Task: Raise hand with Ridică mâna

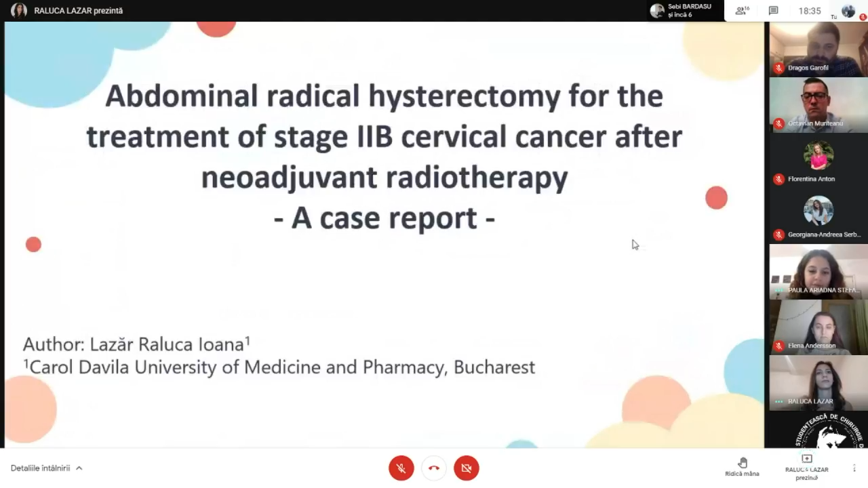Action: tap(742, 466)
